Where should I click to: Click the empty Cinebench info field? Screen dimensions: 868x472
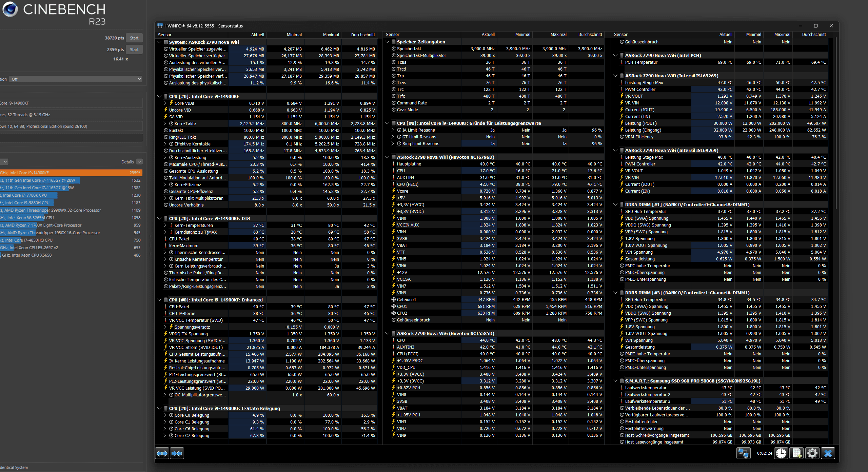[71, 138]
